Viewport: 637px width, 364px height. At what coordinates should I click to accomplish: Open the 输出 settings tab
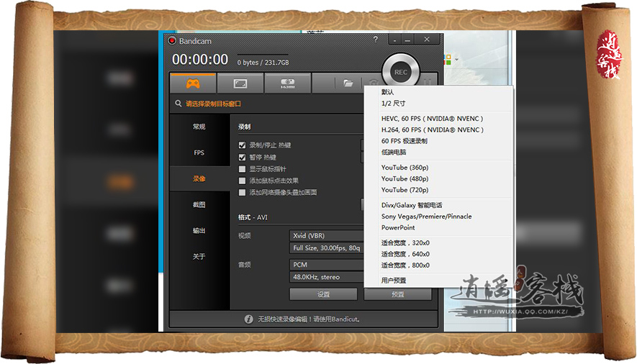click(199, 230)
